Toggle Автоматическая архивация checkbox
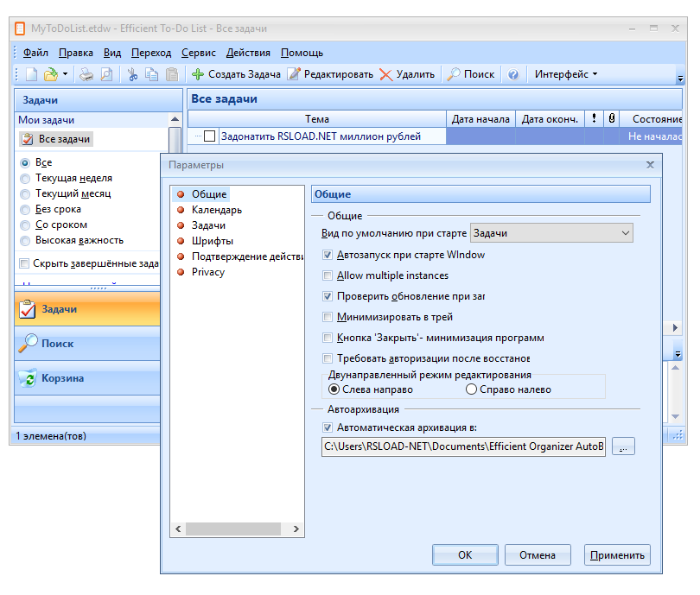Screen dimensions: 700x595 point(328,427)
